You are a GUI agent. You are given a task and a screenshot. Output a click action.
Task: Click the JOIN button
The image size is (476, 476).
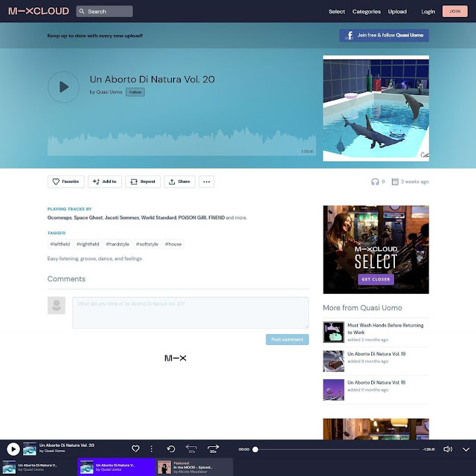[x=454, y=11]
